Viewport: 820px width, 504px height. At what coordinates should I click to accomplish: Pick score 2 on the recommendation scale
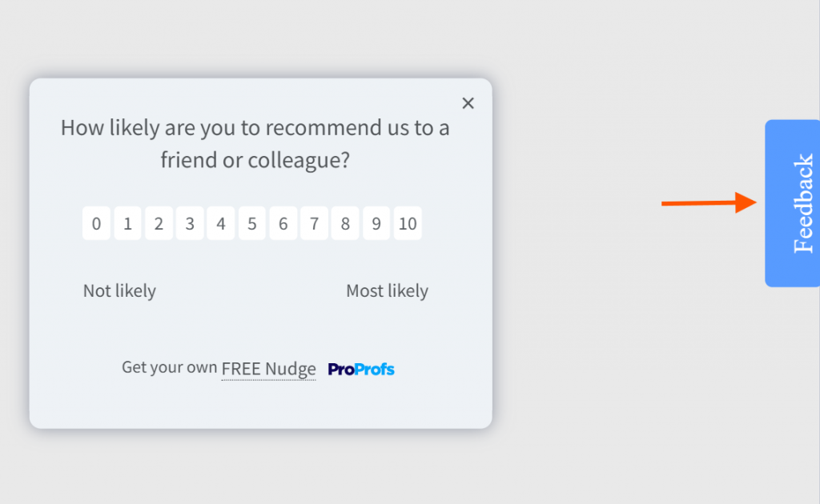tap(159, 223)
